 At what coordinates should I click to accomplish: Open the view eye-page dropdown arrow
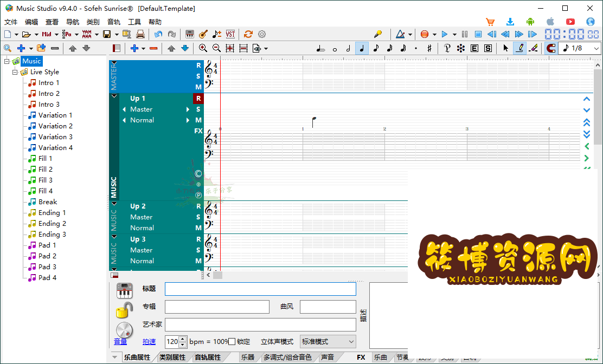(266, 48)
